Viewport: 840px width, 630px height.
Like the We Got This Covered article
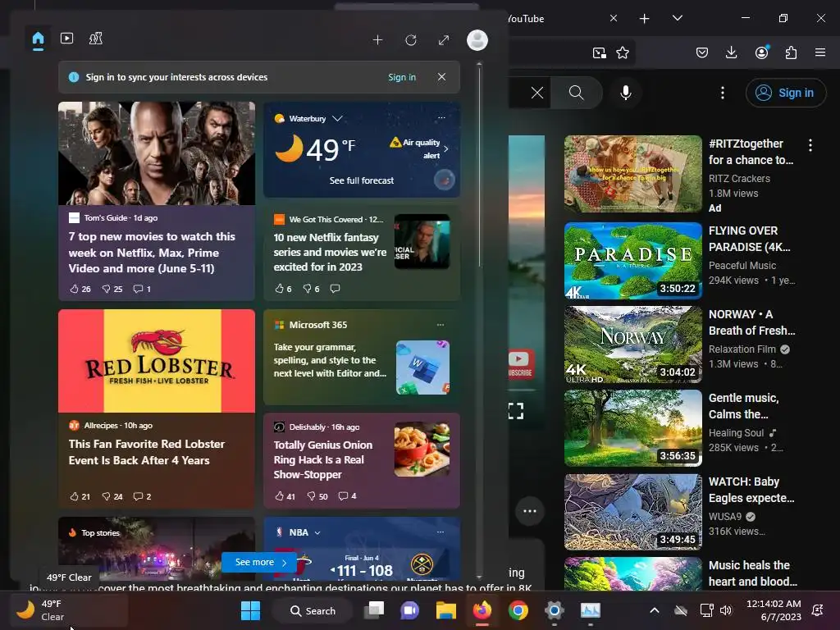coord(283,289)
